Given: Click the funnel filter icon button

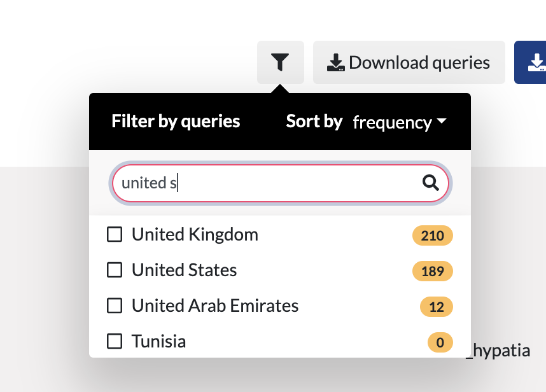Looking at the screenshot, I should pos(280,62).
